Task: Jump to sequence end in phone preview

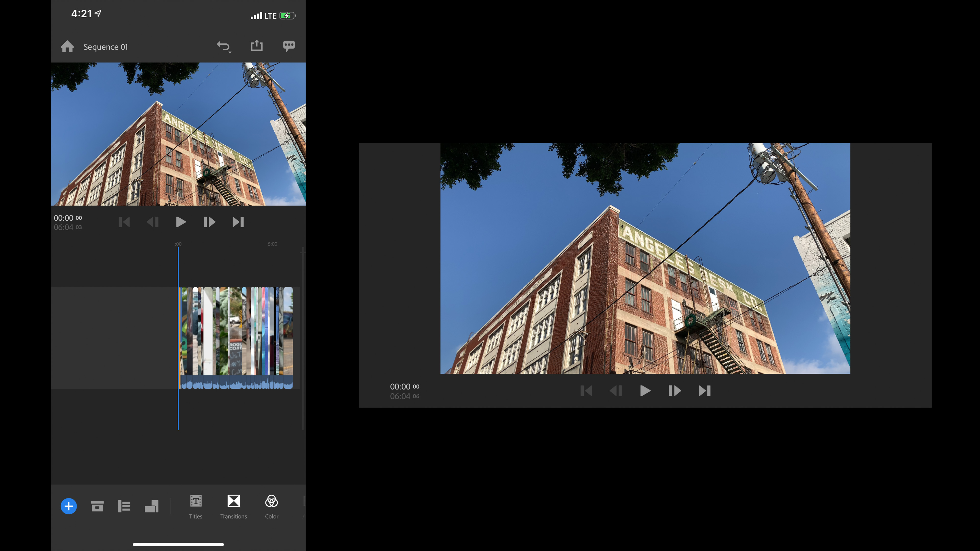Action: pos(238,222)
